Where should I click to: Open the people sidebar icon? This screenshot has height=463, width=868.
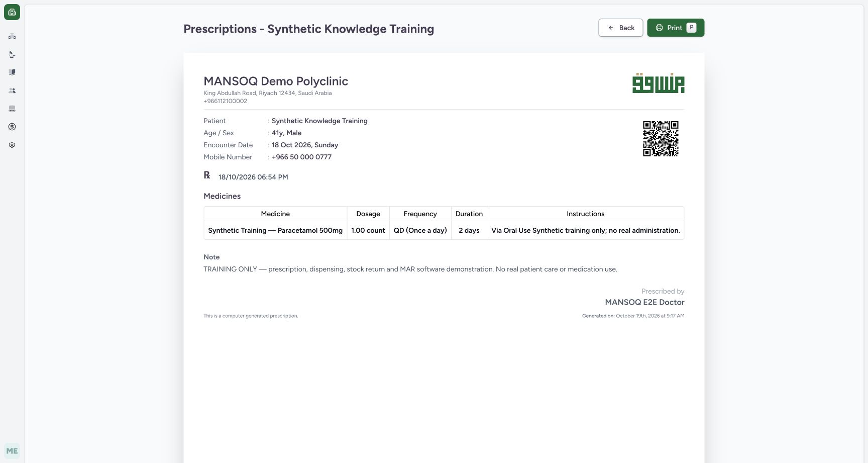(12, 90)
